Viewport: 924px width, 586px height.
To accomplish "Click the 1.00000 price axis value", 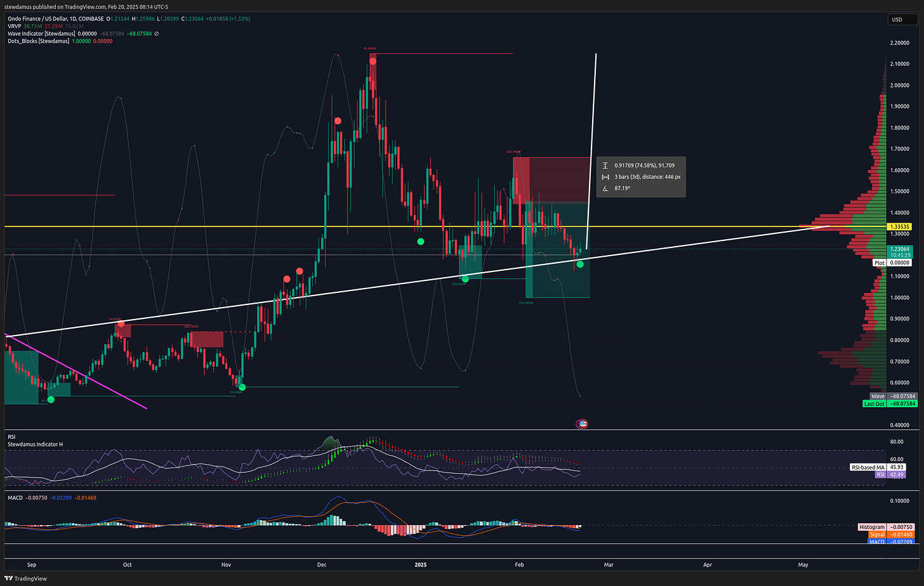I will pos(901,297).
